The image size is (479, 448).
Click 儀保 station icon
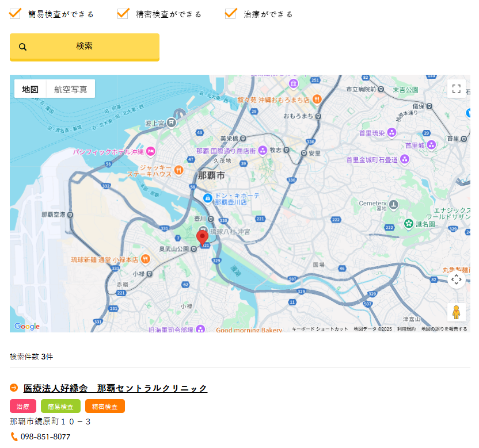pyautogui.click(x=429, y=106)
